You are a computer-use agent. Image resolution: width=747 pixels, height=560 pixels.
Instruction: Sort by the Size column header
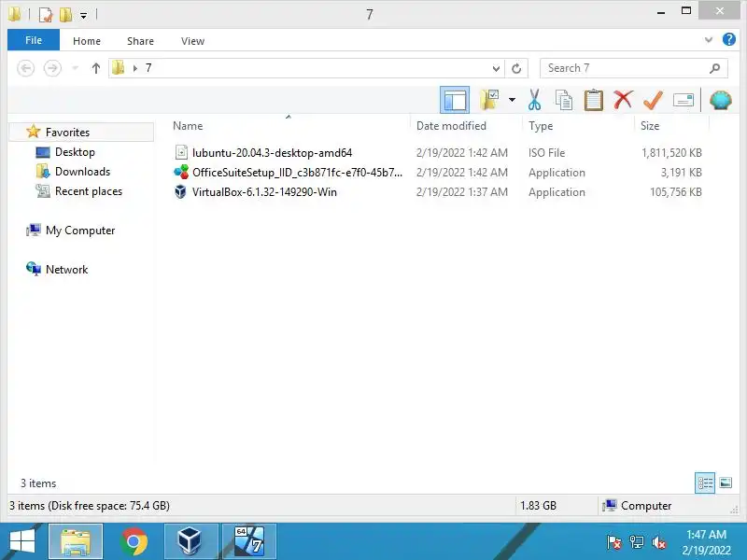tap(650, 126)
